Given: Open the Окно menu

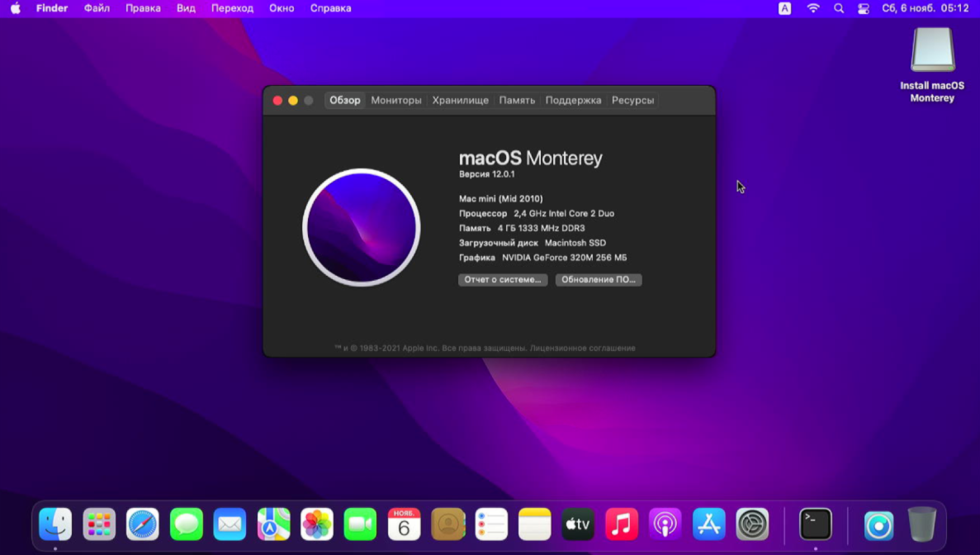Looking at the screenshot, I should tap(282, 8).
